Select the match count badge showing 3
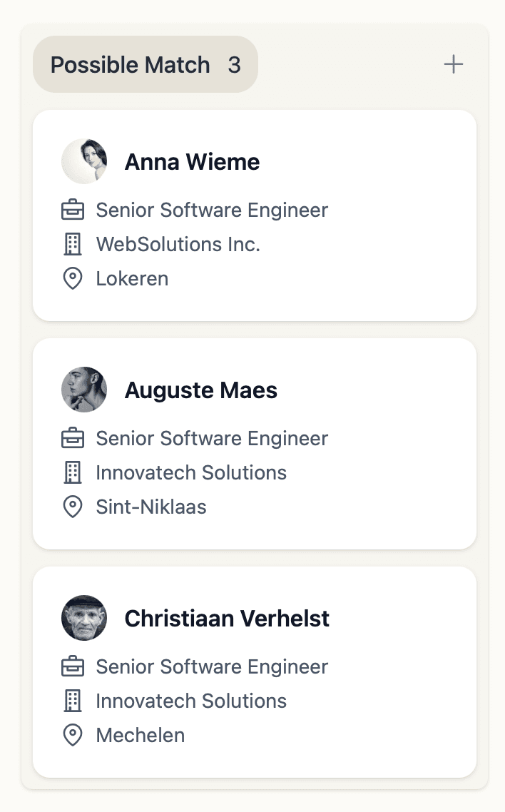Screen dimensions: 505x812 point(237,64)
